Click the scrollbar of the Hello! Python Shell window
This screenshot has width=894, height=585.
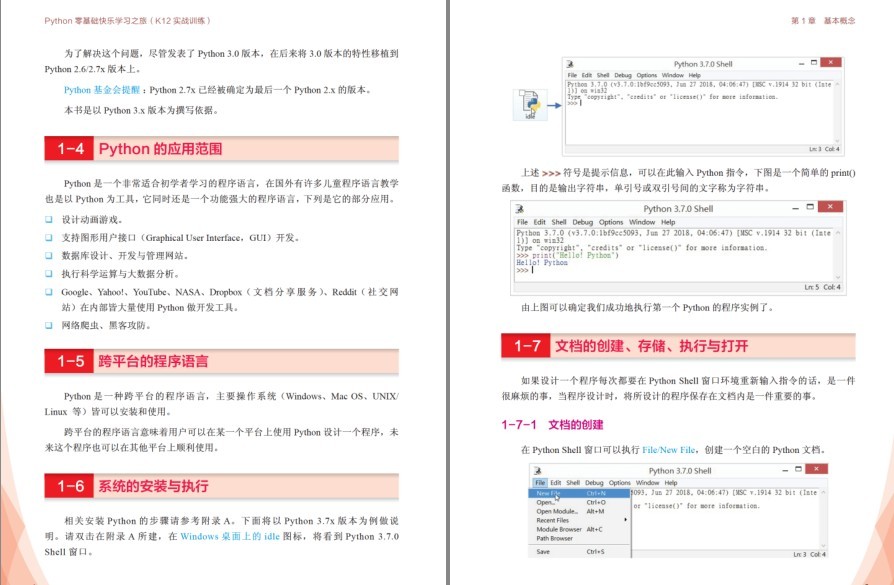coord(838,255)
